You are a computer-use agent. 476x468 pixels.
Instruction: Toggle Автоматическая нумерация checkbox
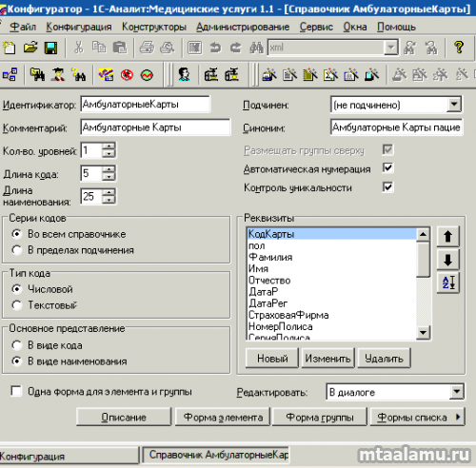pyautogui.click(x=387, y=168)
